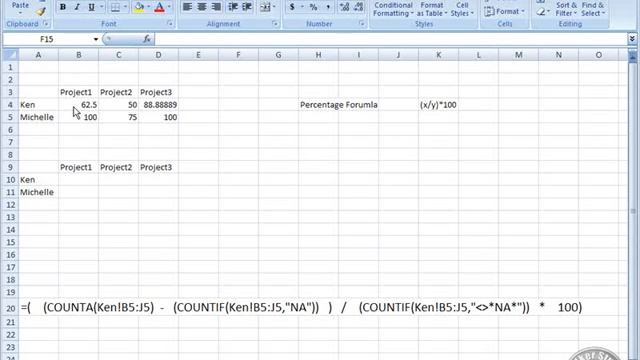The image size is (640, 360).
Task: Click the 'Percentage Forumla' cell
Action: point(339,105)
